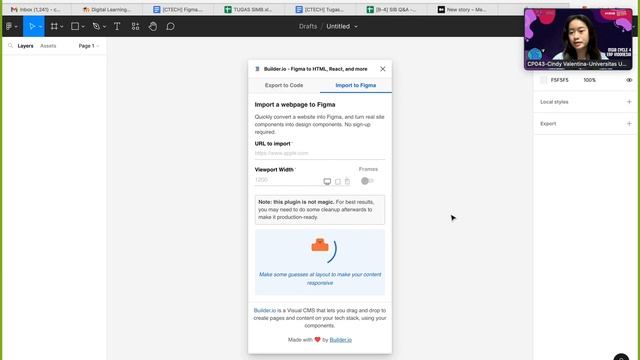Open the TUGAS SIMB spreadsheet tab
640x360 pixels.
pos(249,9)
